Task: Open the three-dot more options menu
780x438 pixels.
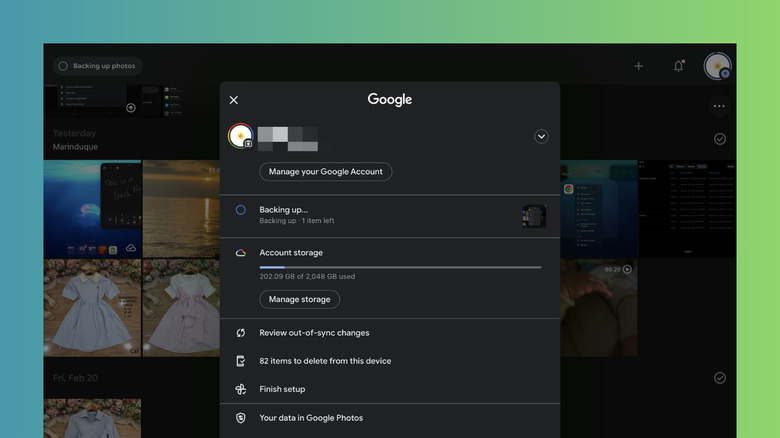Action: (x=719, y=106)
